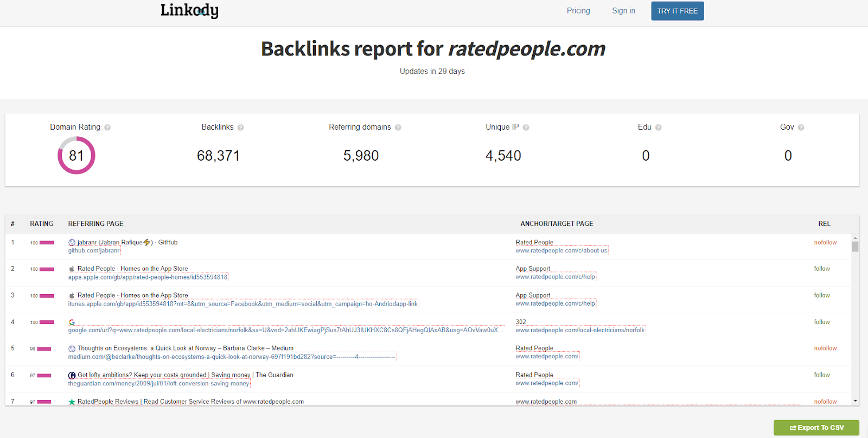Open the google.com/url referring page link
This screenshot has height=438, width=868.
coord(286,330)
